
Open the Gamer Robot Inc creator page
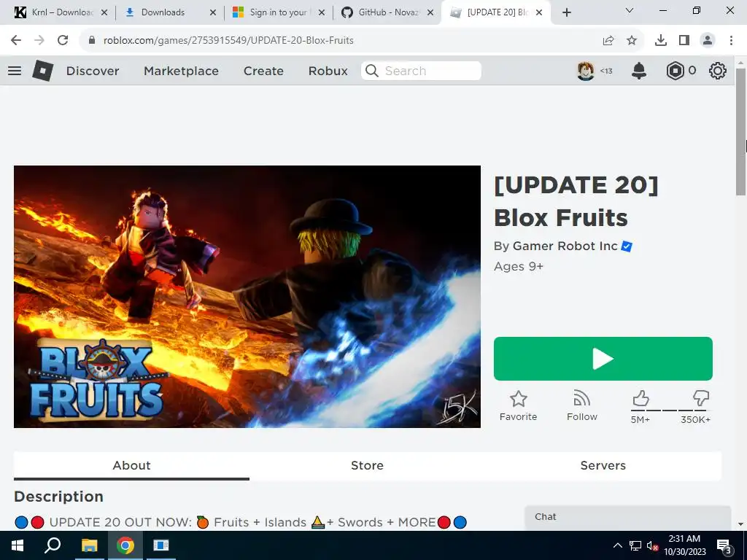click(565, 246)
